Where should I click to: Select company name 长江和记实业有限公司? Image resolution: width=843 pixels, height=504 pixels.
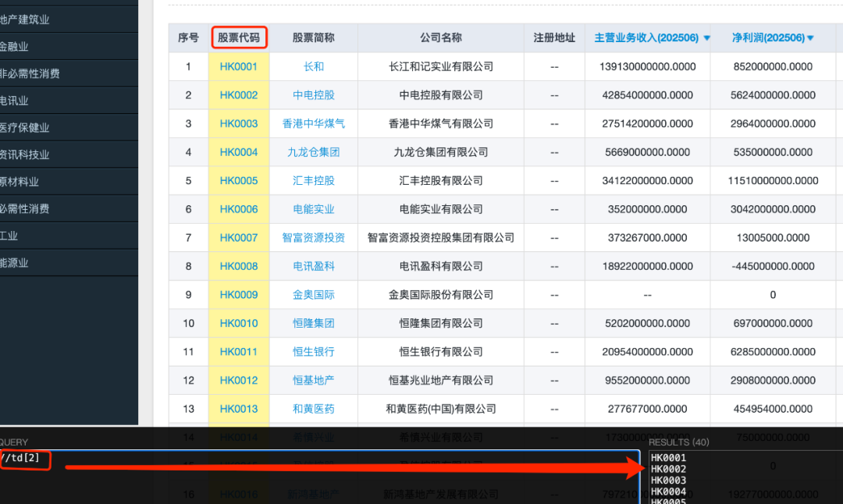441,66
